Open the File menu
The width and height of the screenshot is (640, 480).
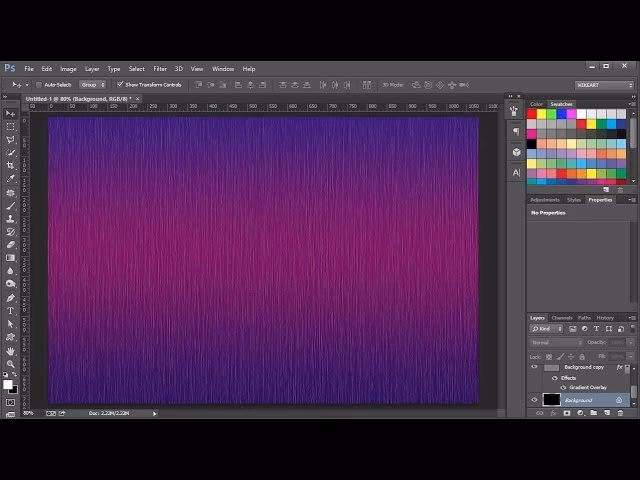29,69
